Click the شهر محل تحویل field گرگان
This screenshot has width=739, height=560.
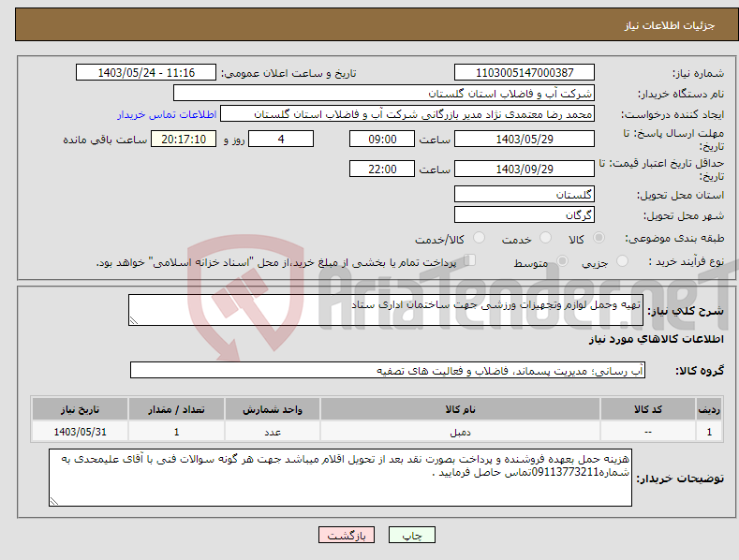click(525, 215)
